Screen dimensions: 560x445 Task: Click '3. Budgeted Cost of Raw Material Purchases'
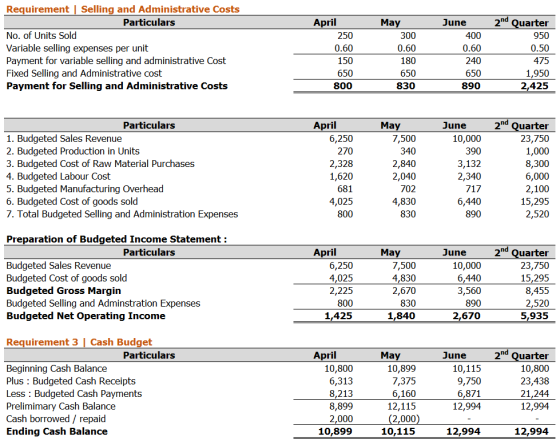pos(100,164)
